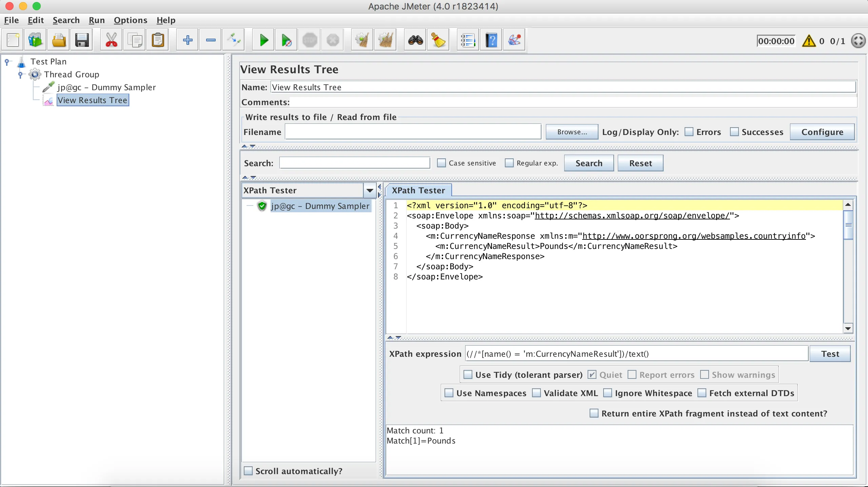Click the yellow warning triangle log icon
Image resolution: width=868 pixels, height=487 pixels.
[x=809, y=41]
